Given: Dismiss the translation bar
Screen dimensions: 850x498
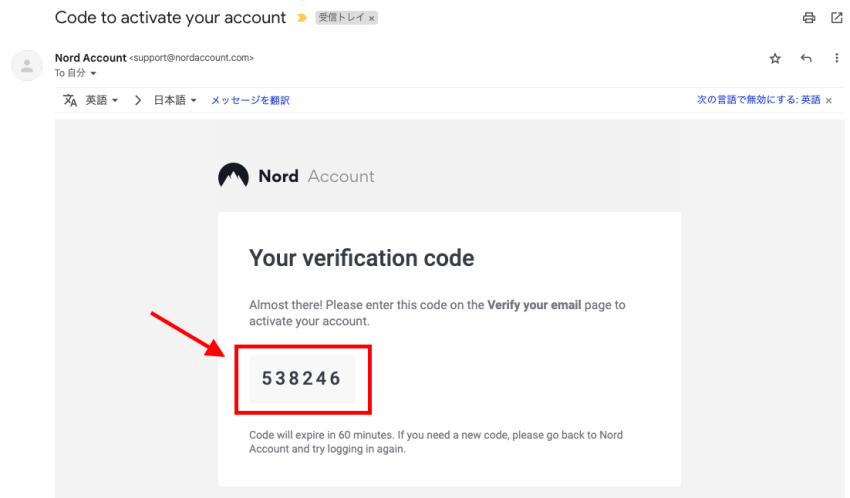Looking at the screenshot, I should coord(829,100).
